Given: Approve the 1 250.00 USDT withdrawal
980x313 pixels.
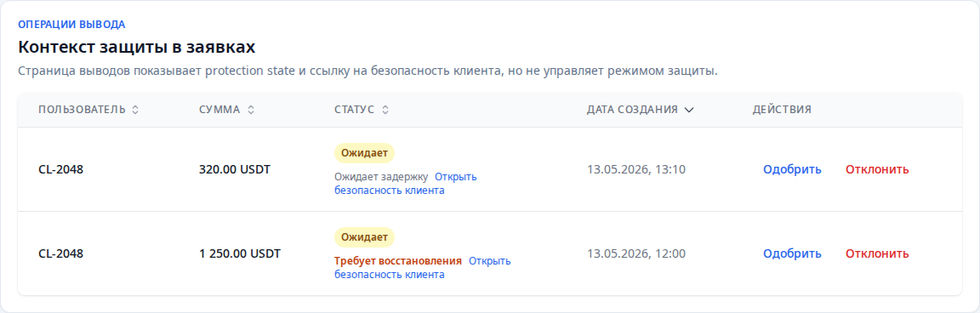Looking at the screenshot, I should pos(792,253).
